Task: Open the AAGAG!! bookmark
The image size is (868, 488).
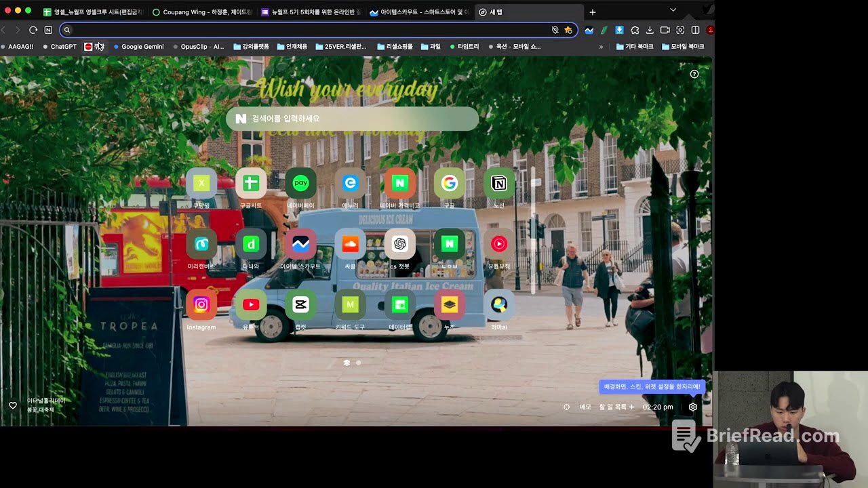Action: coord(17,47)
